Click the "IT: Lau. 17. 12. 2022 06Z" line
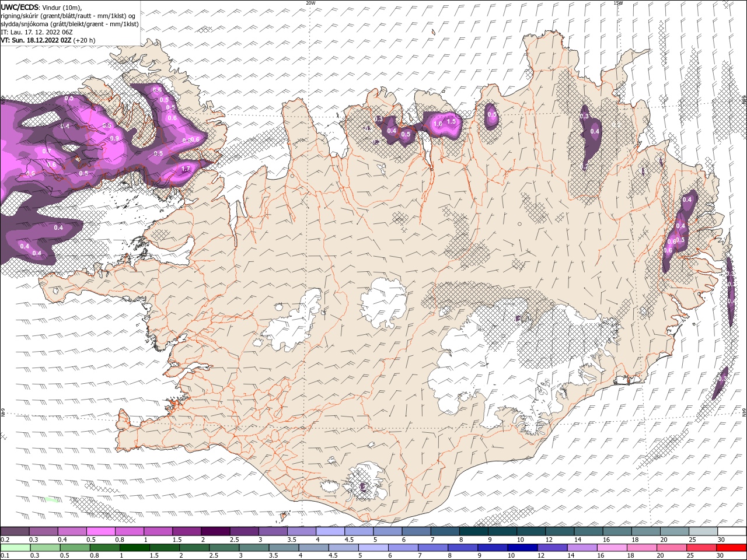747x560 pixels. click(x=36, y=32)
